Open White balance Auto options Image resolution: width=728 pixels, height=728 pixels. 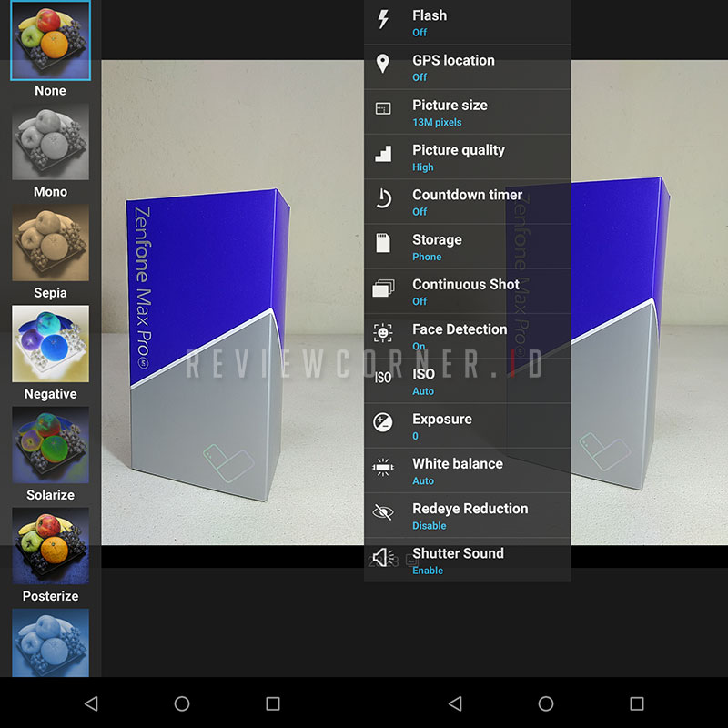tap(457, 470)
